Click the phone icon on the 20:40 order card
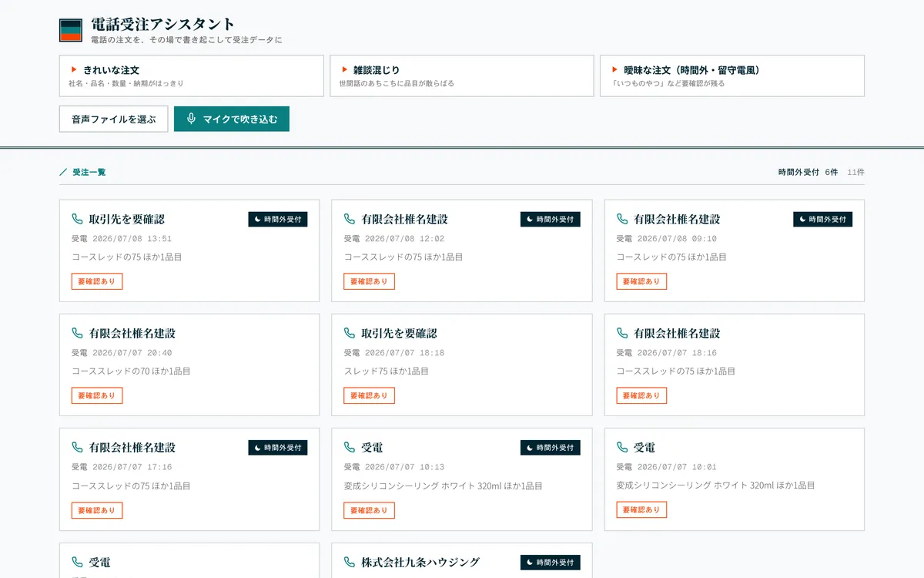924x578 pixels. (x=77, y=333)
